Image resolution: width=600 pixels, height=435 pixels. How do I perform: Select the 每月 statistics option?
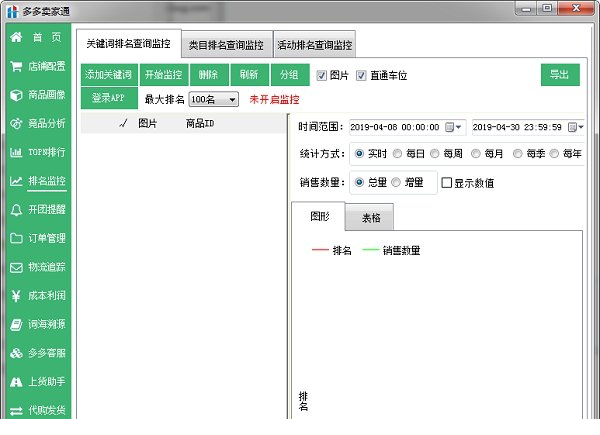(476, 153)
